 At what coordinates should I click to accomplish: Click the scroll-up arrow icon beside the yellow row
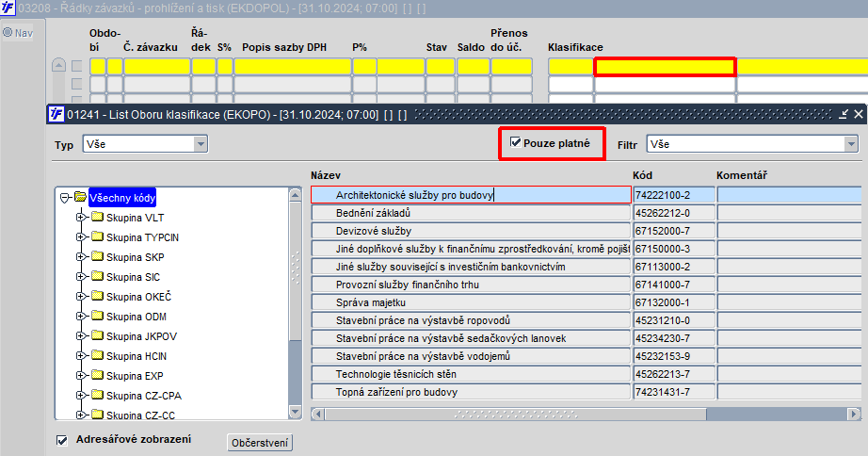coord(58,65)
